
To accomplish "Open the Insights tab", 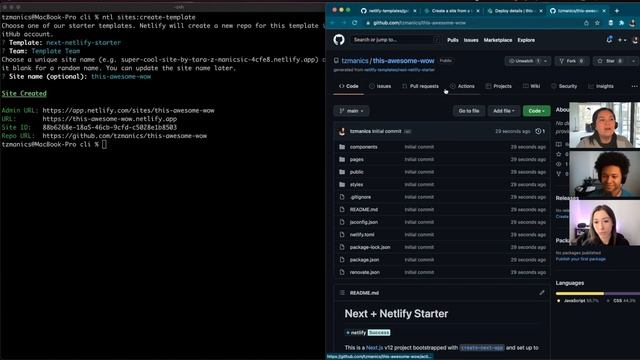I will [x=600, y=86].
